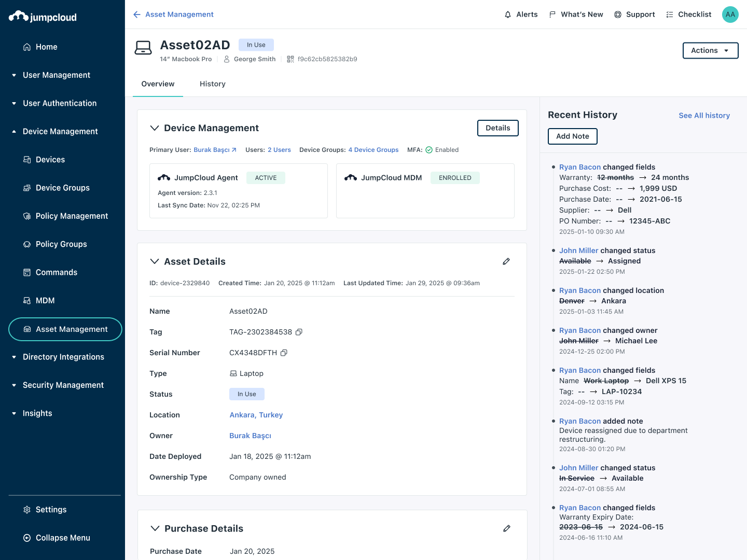Edit the Purchase Details section
This screenshot has width=747, height=560.
[506, 528]
